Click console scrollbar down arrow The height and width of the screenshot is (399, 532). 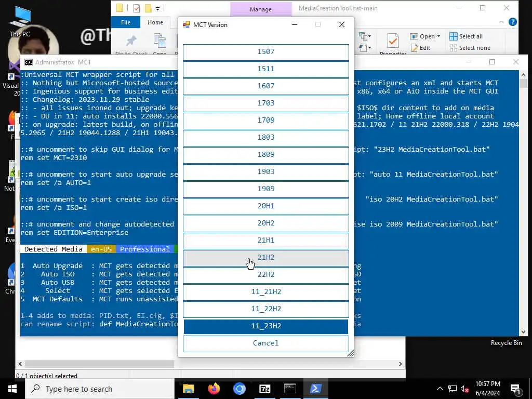click(x=523, y=332)
